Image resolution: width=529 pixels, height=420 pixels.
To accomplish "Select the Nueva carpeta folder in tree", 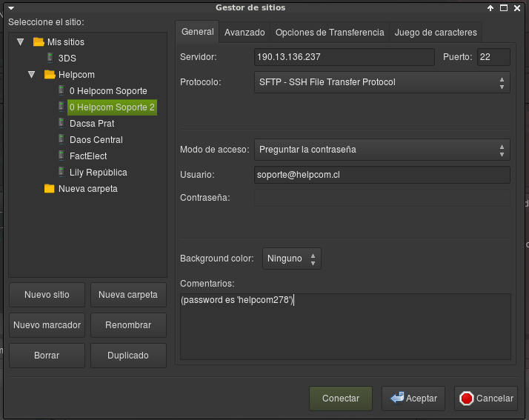I will point(88,189).
